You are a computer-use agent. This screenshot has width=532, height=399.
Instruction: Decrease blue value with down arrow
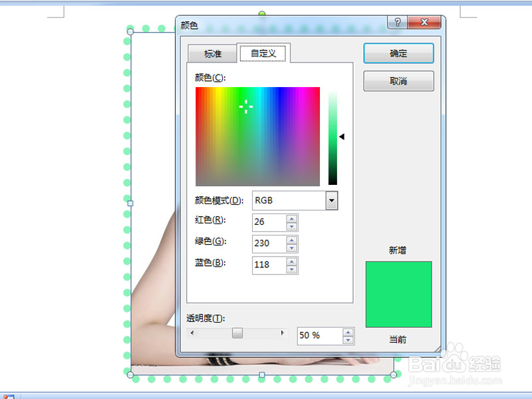(292, 269)
